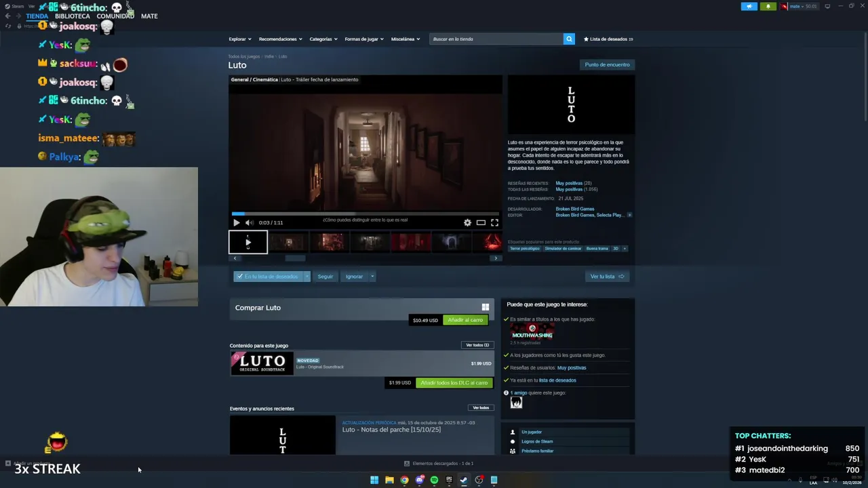The height and width of the screenshot is (488, 868).
Task: Open Google Chrome from taskbar
Action: point(404,480)
